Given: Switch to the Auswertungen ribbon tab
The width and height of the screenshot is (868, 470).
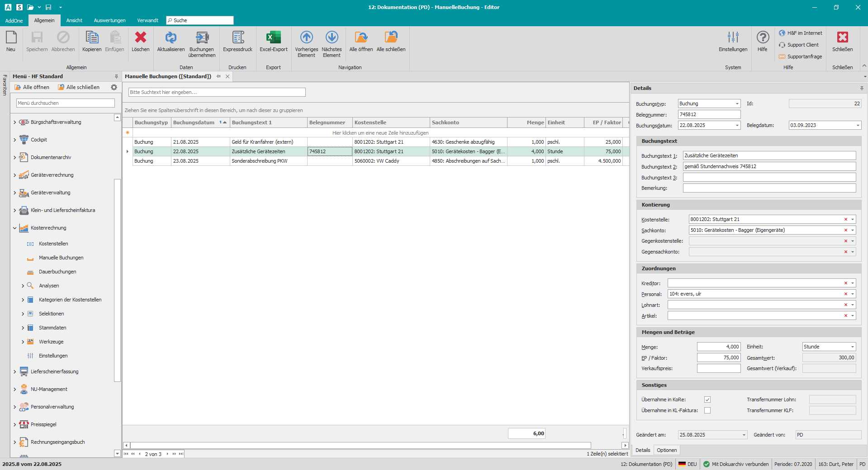Looking at the screenshot, I should (x=109, y=20).
